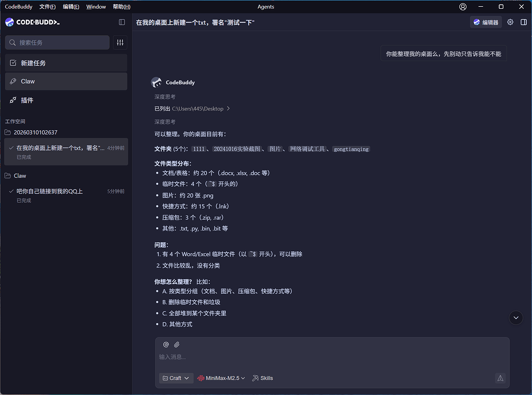Click the 新建任务 compose icon
The height and width of the screenshot is (395, 532).
pos(13,63)
